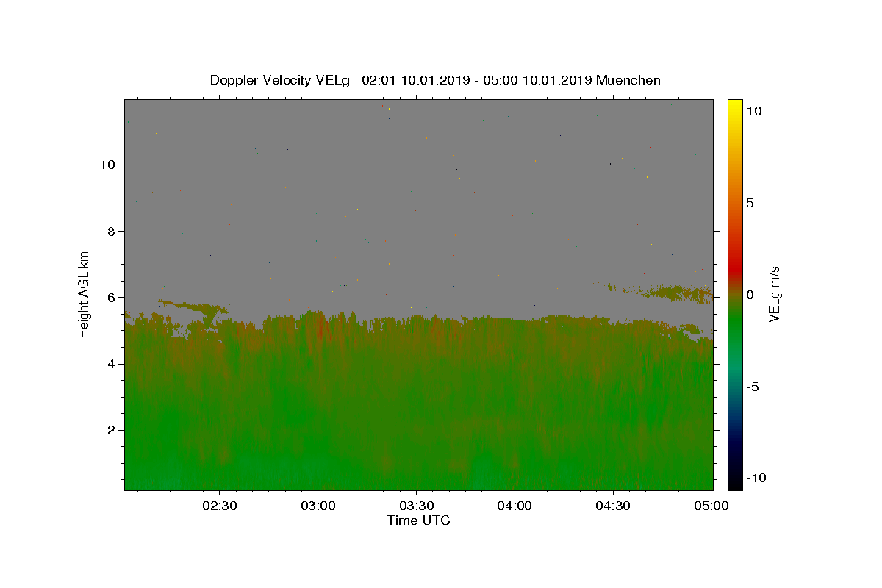Click the height axis '10' tick label

108,165
